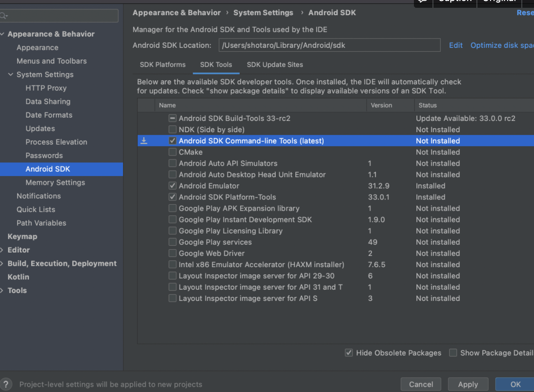Image resolution: width=534 pixels, height=392 pixels.
Task: Focus the Android SDK Location field
Action: [x=329, y=45]
